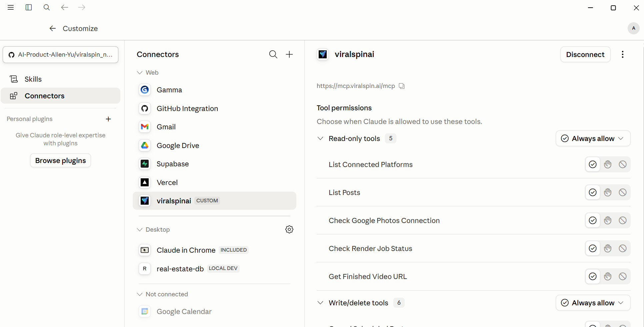The height and width of the screenshot is (327, 644).
Task: Click the Supabase connector icon
Action: (x=145, y=164)
